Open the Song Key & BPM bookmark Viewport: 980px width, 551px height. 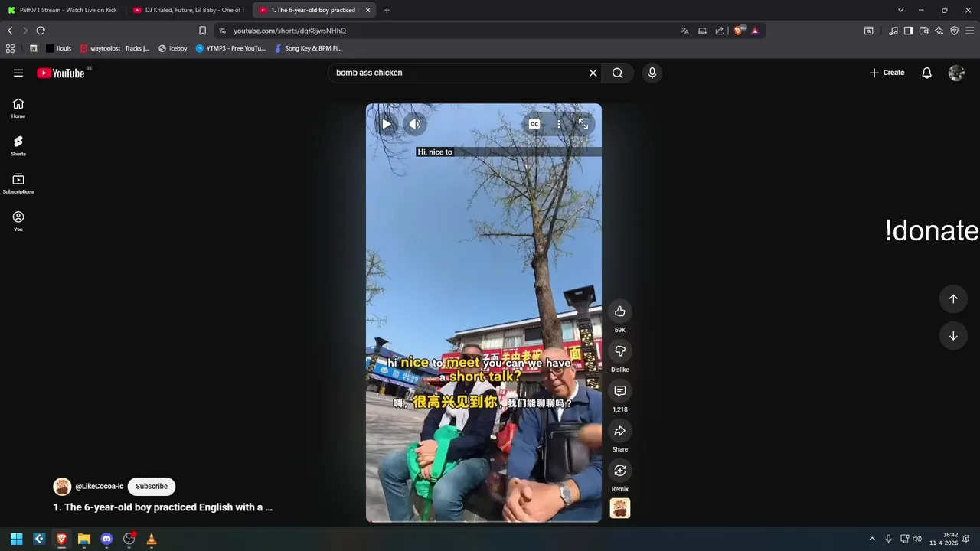pos(308,48)
